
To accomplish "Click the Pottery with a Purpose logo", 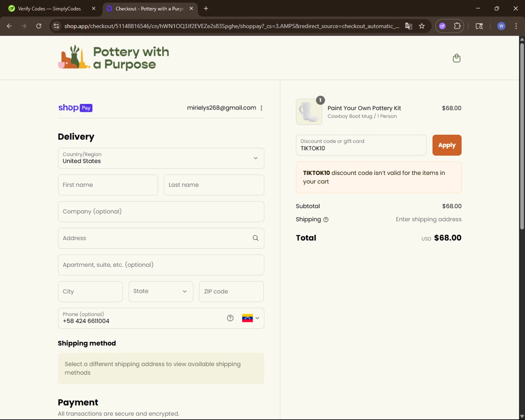I will pyautogui.click(x=113, y=57).
